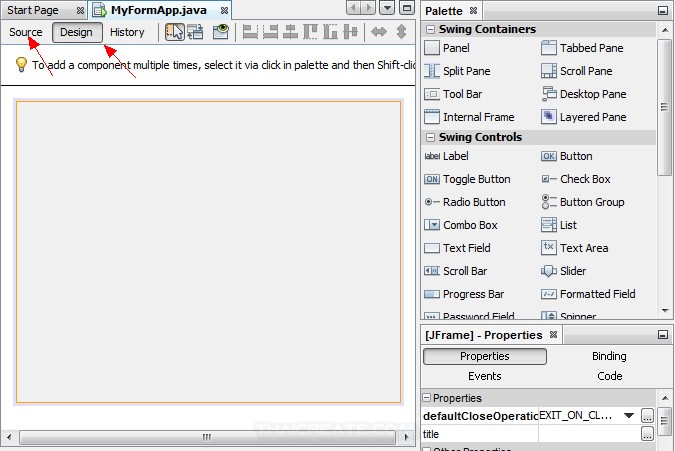Select the Selection Mode toolbar icon

pos(175,32)
